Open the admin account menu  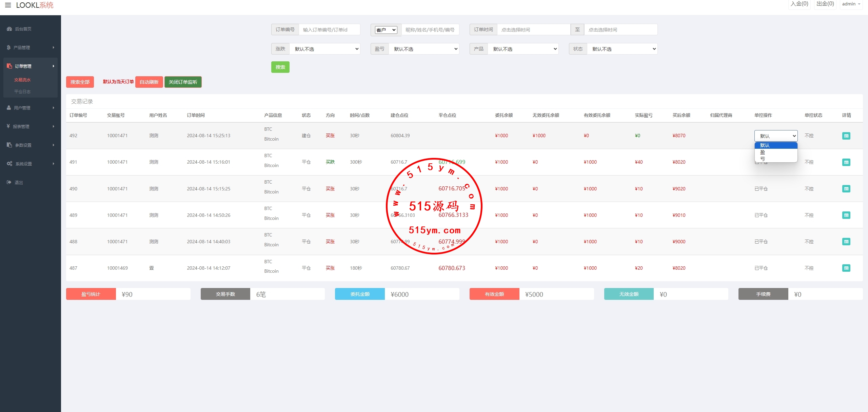click(x=851, y=4)
